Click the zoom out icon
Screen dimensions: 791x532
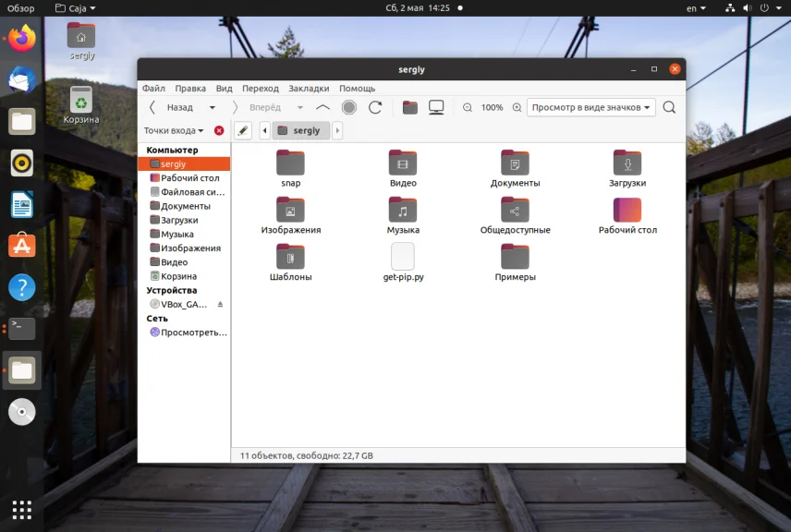pyautogui.click(x=468, y=107)
